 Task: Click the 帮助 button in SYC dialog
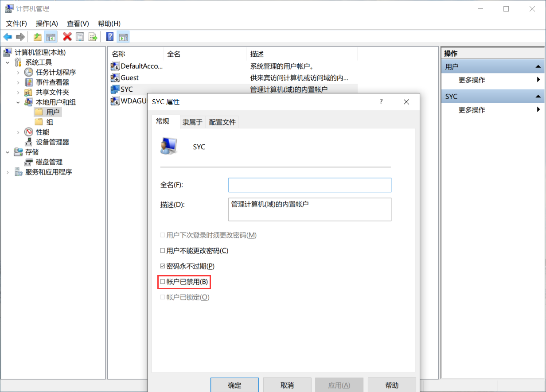392,385
